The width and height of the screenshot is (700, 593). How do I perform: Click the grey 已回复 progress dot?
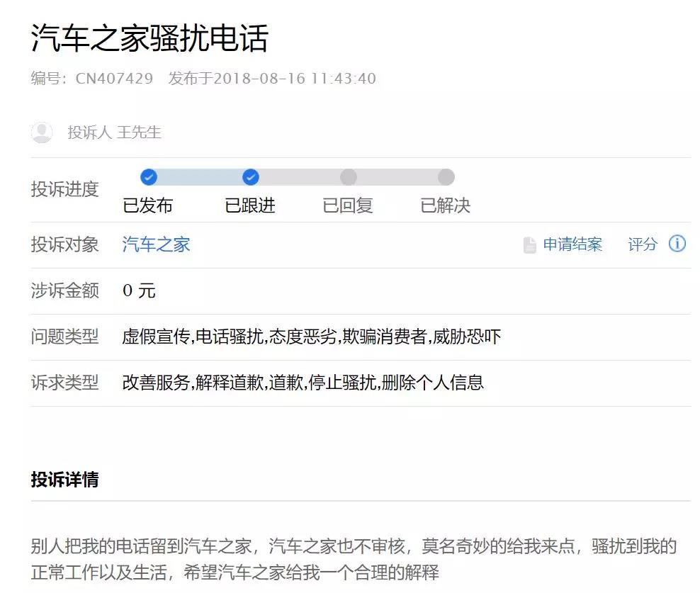[348, 177]
